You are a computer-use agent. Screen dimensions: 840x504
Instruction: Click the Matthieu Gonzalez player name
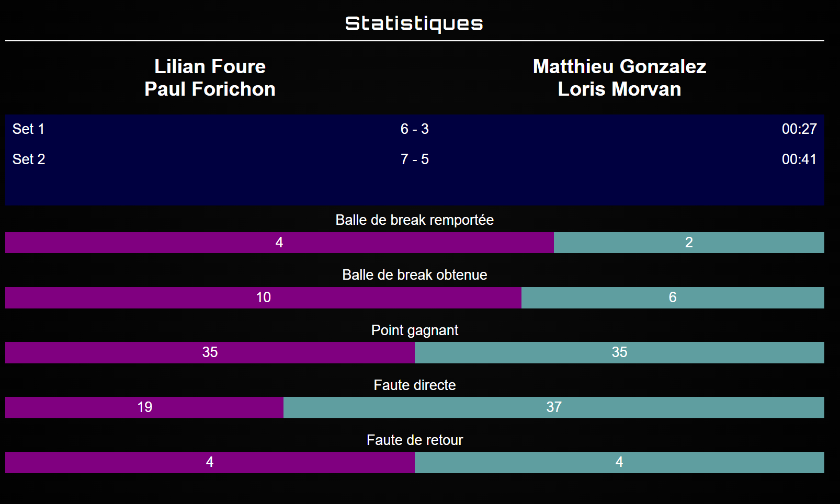619,66
